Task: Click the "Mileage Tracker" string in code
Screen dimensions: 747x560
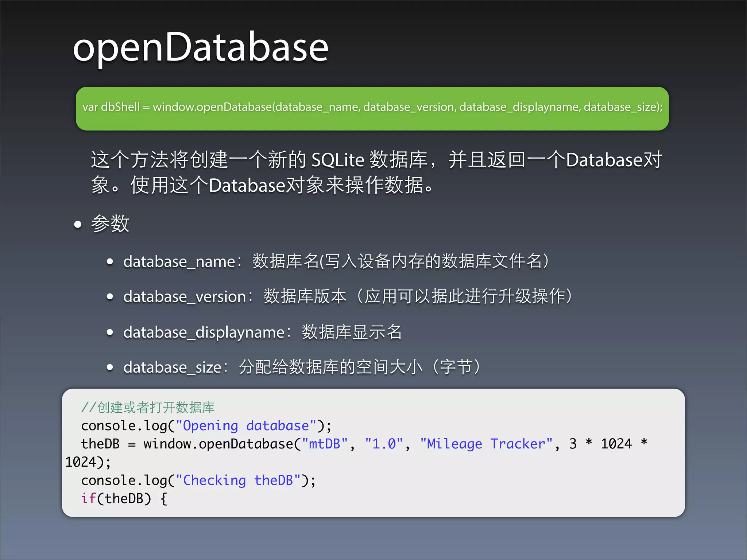Action: coord(486,444)
